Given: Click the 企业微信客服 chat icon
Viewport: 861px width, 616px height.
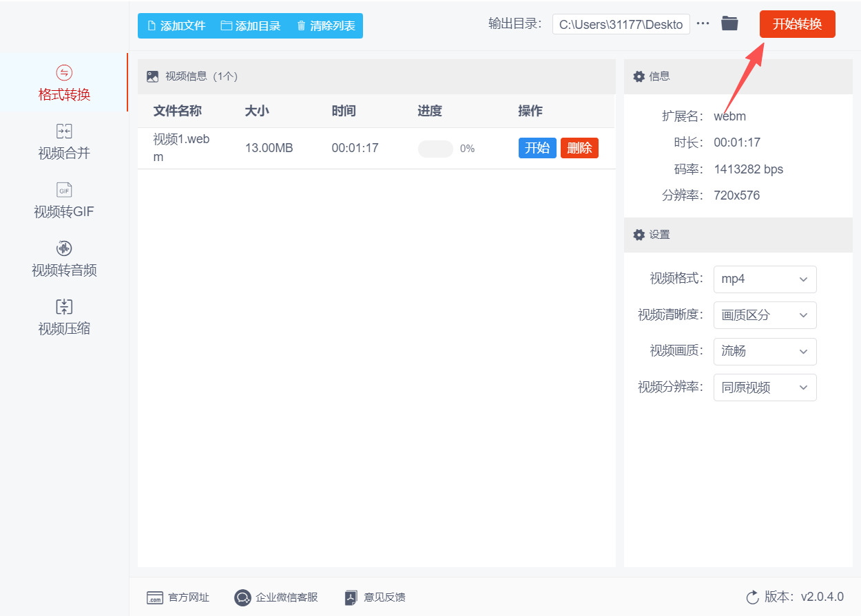Looking at the screenshot, I should click(x=242, y=597).
